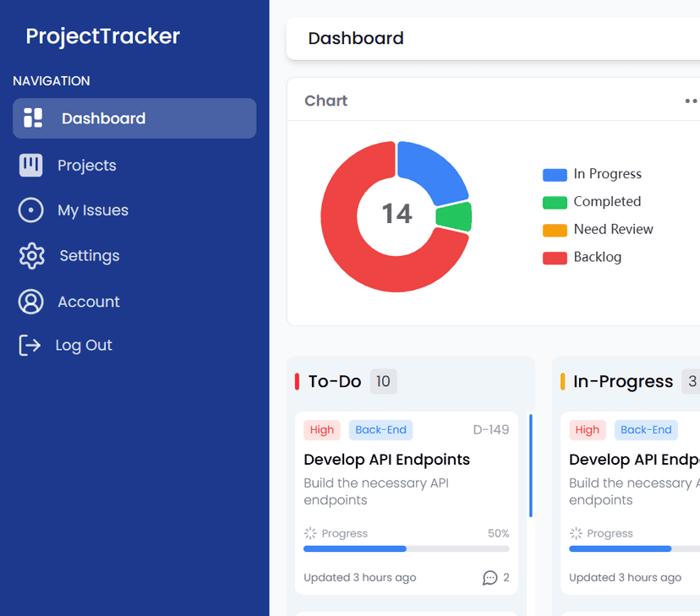Open the Develop API Endpoints To-Do card title
Viewport: 700px width, 616px height.
click(x=386, y=460)
